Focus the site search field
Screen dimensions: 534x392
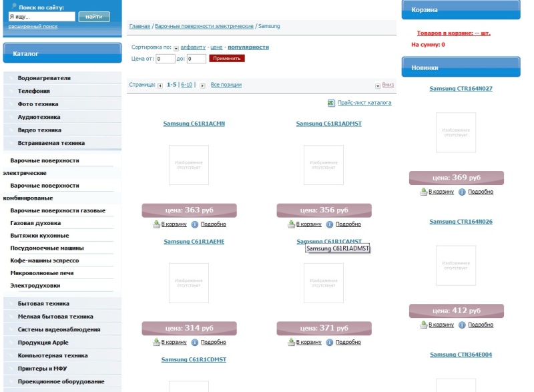tap(41, 17)
